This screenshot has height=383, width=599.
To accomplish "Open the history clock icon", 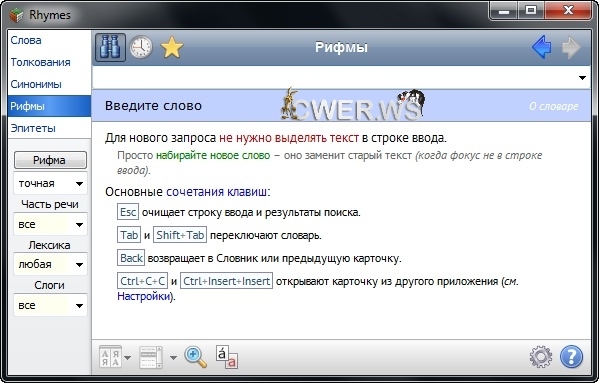I will click(141, 47).
